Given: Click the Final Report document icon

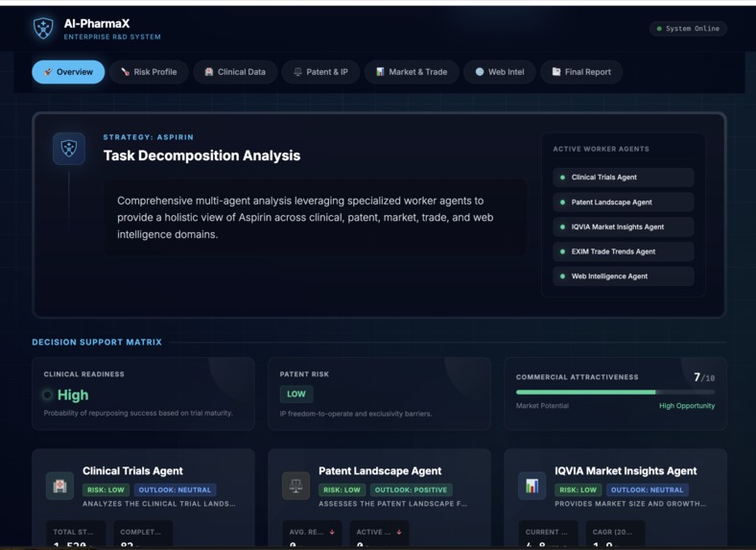Looking at the screenshot, I should [555, 72].
